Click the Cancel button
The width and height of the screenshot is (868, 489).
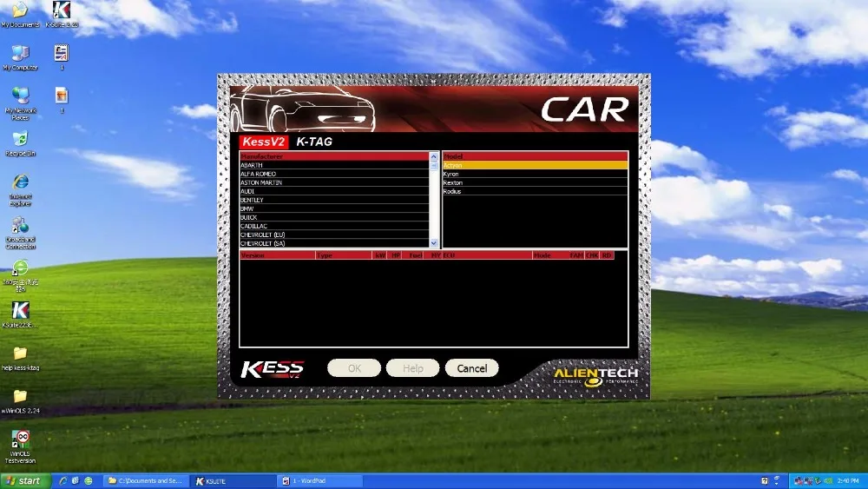tap(472, 368)
